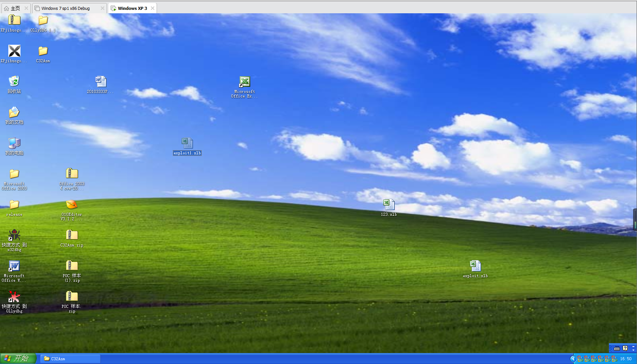Open the Start (开始) menu
The image size is (637, 364).
coord(18,358)
